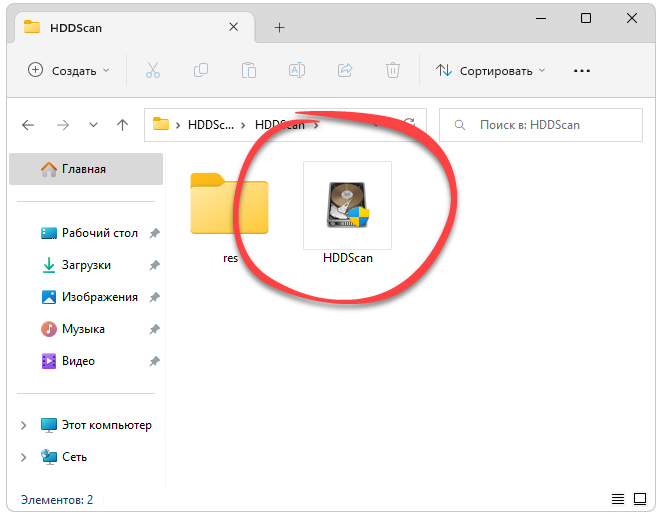Click chevron before HDDSc... breadcrumb
This screenshot has height=515, width=660.
[x=178, y=125]
